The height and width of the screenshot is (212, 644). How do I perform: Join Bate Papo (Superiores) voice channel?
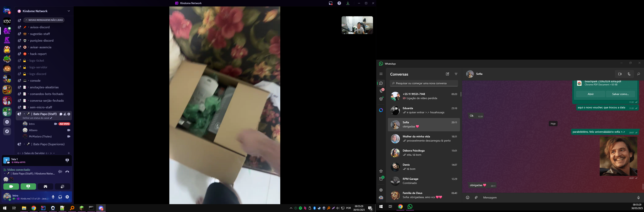tap(44, 144)
